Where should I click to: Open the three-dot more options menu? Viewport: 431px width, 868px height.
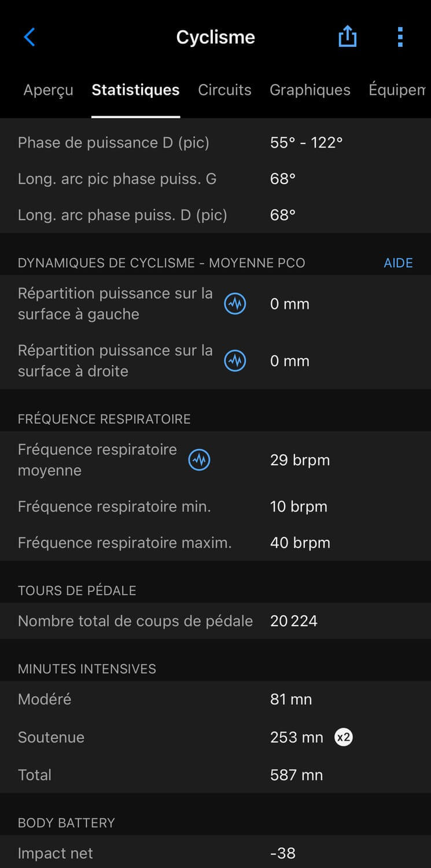pyautogui.click(x=400, y=38)
